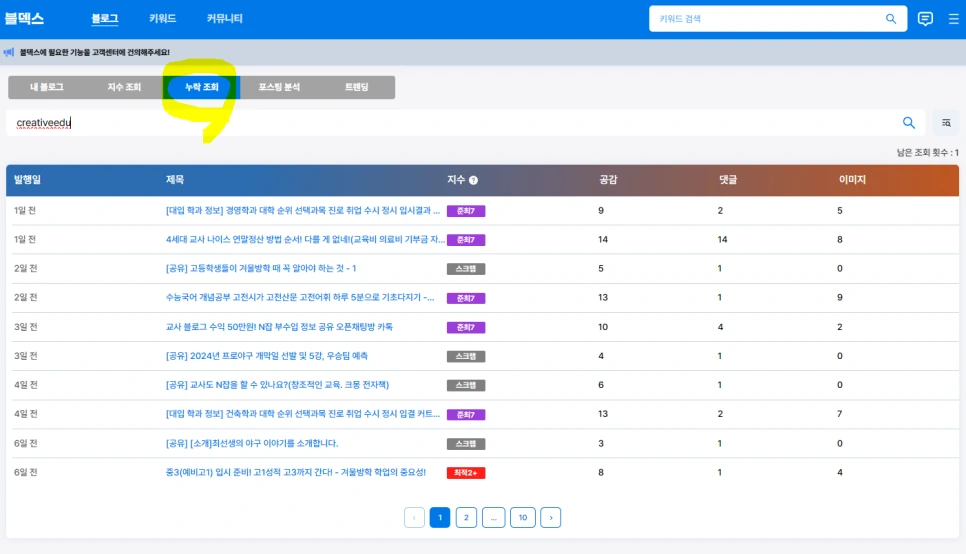Go to previous page arrow

click(x=414, y=518)
